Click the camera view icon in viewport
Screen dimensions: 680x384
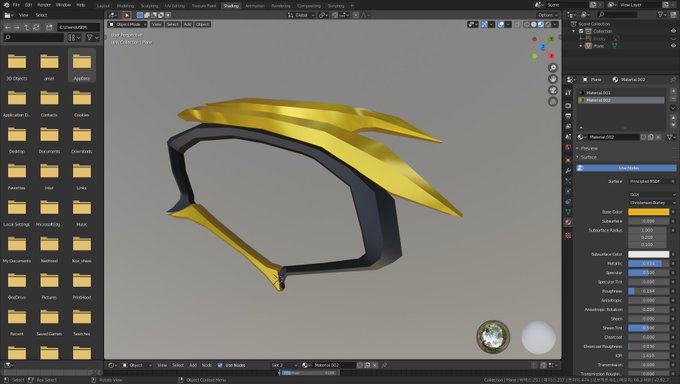click(552, 90)
